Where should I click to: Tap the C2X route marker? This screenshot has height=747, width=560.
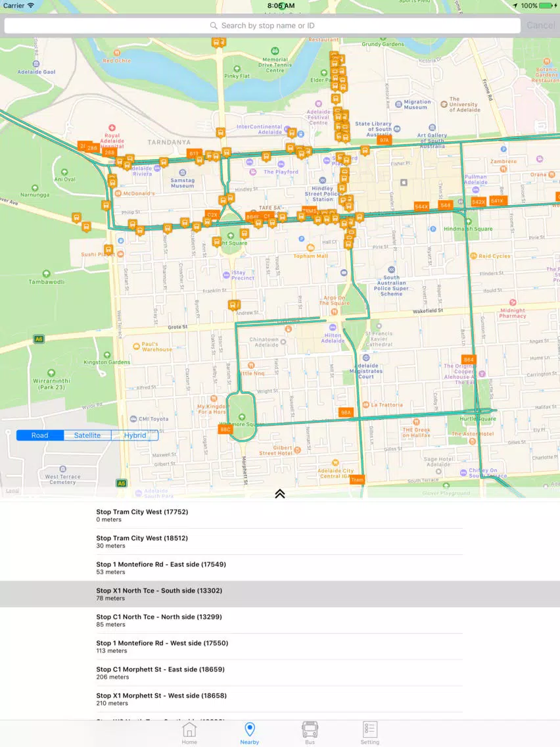(212, 215)
